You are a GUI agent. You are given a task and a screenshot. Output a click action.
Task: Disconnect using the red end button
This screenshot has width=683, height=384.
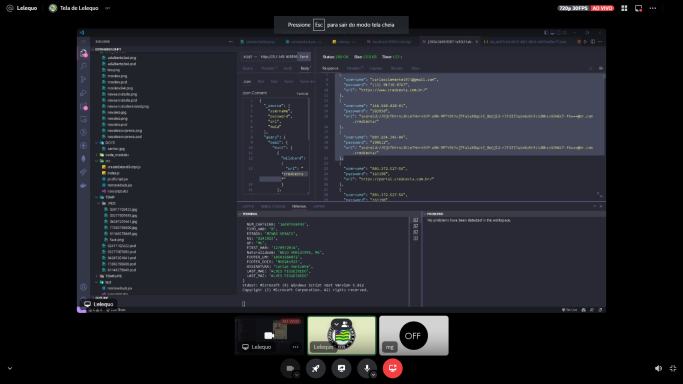[392, 368]
